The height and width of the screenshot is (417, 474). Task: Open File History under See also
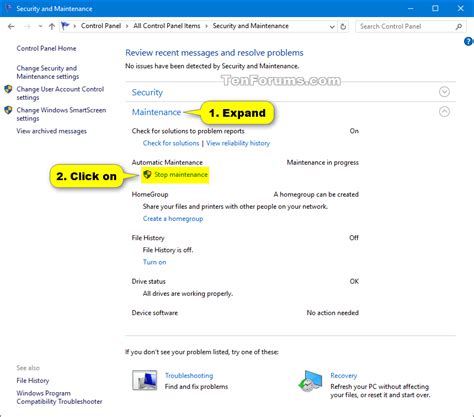click(33, 381)
